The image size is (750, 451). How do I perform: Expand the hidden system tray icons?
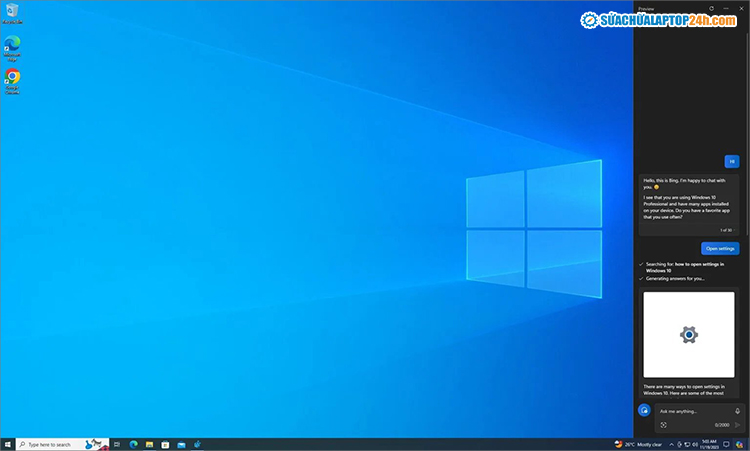[671, 444]
